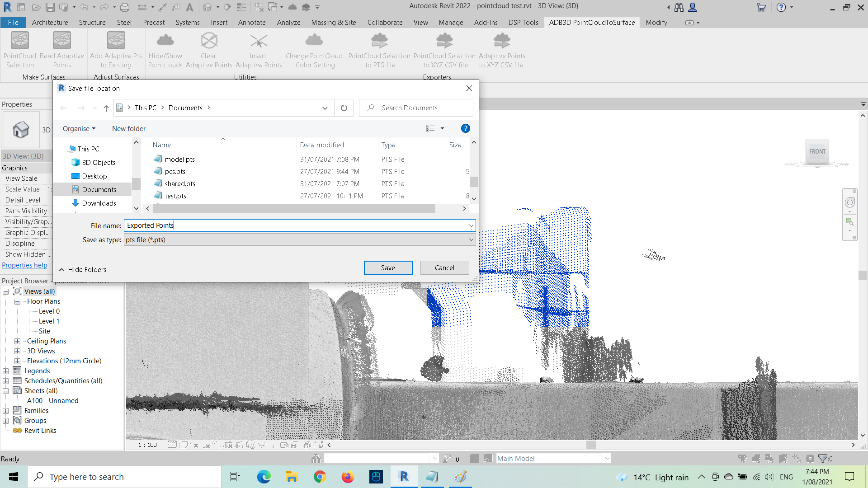
Task: Open the Massing & Site tab
Action: (333, 23)
